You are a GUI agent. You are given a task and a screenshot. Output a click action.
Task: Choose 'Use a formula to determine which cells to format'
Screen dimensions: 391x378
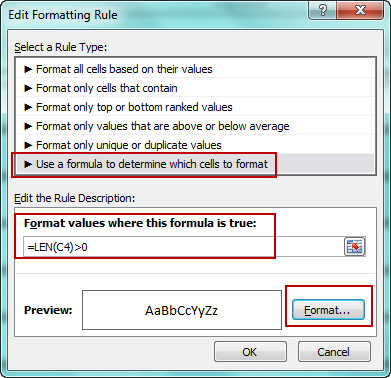click(x=195, y=164)
